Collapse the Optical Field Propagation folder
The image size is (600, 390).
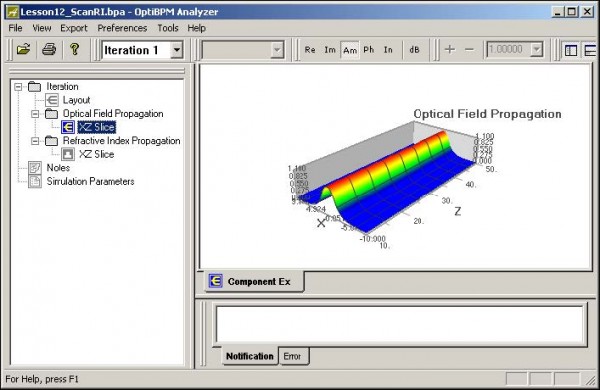coord(35,114)
